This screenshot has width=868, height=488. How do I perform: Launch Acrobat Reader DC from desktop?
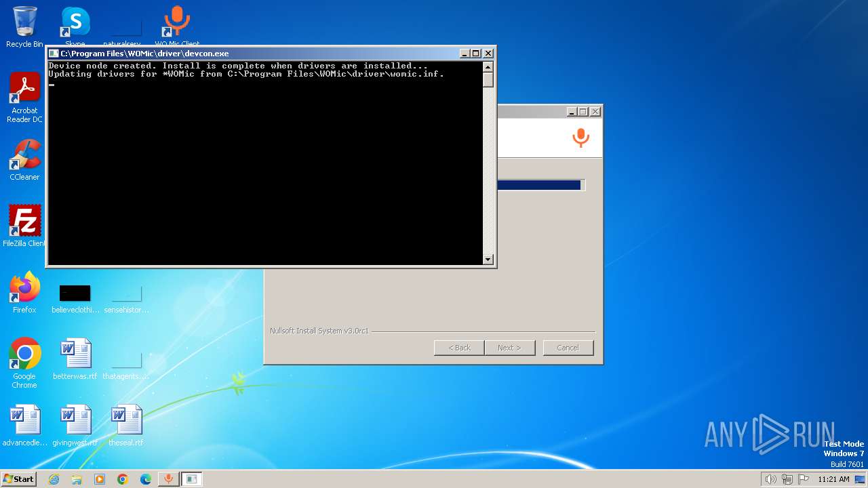(x=24, y=97)
